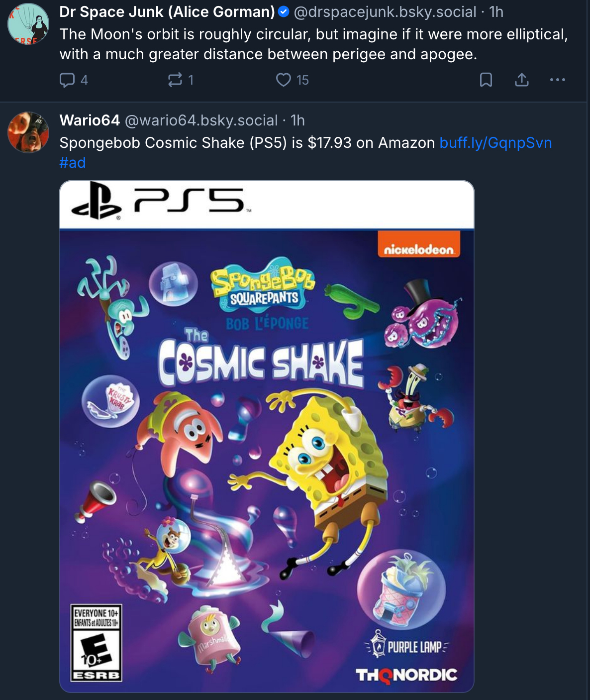
Task: Click the timestamp on Wario64's post
Action: [297, 120]
